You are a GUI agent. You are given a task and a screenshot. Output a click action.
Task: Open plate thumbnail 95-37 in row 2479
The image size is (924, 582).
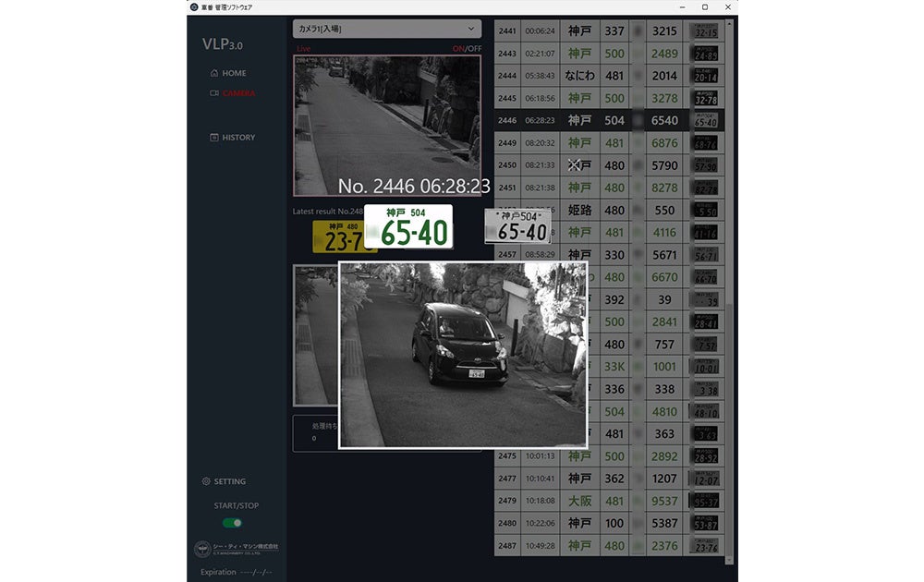706,501
